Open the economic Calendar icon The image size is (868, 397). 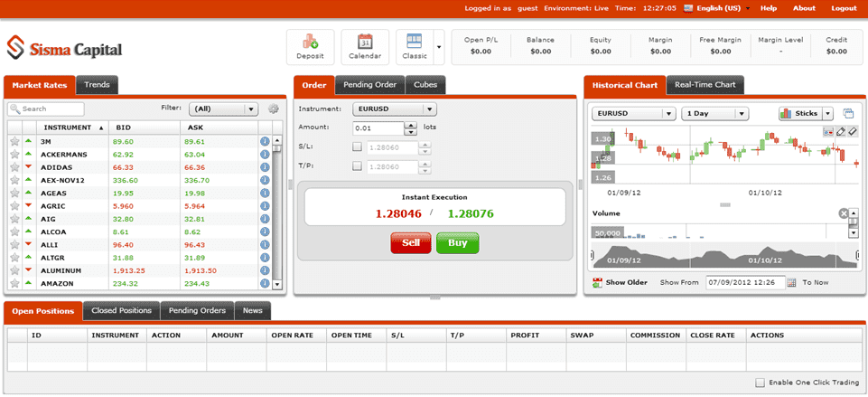tap(365, 47)
